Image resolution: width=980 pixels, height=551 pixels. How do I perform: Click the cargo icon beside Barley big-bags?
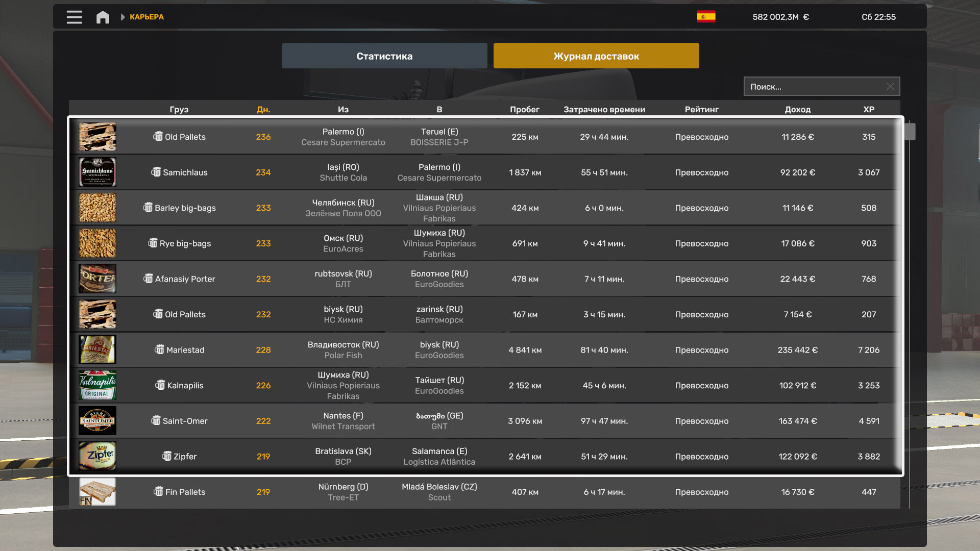(x=148, y=208)
